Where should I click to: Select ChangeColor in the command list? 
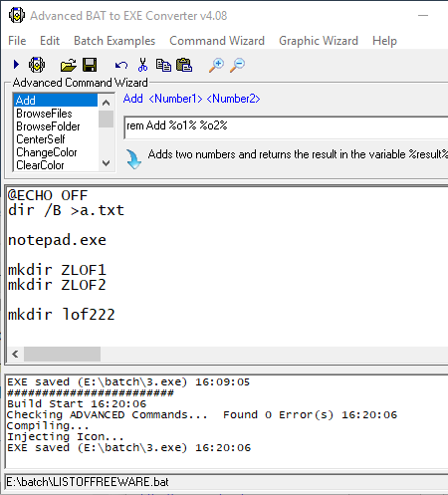(x=47, y=152)
